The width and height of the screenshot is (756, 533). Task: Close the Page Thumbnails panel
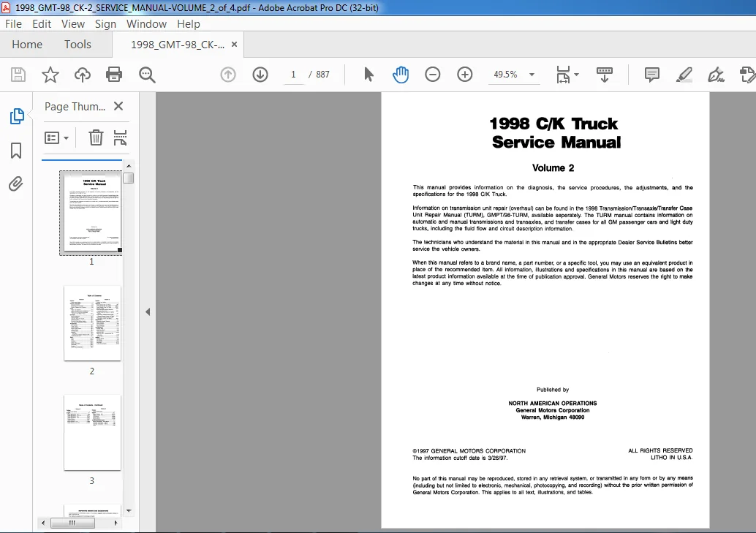pyautogui.click(x=118, y=106)
